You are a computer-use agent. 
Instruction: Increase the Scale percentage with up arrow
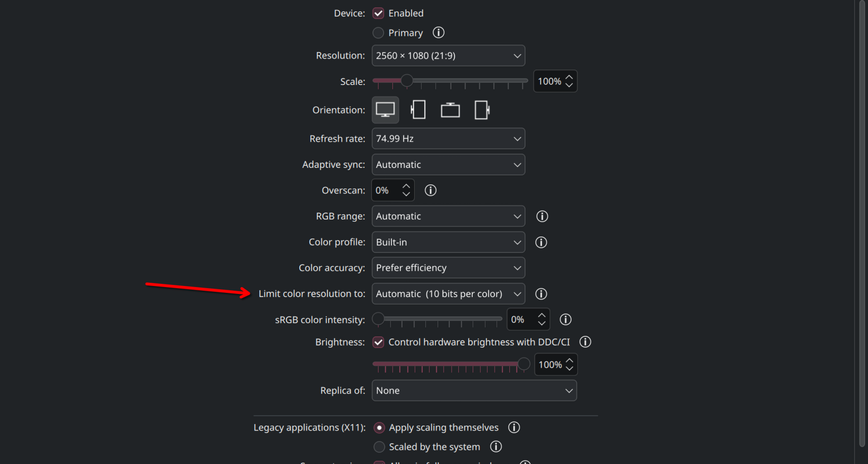pos(569,77)
